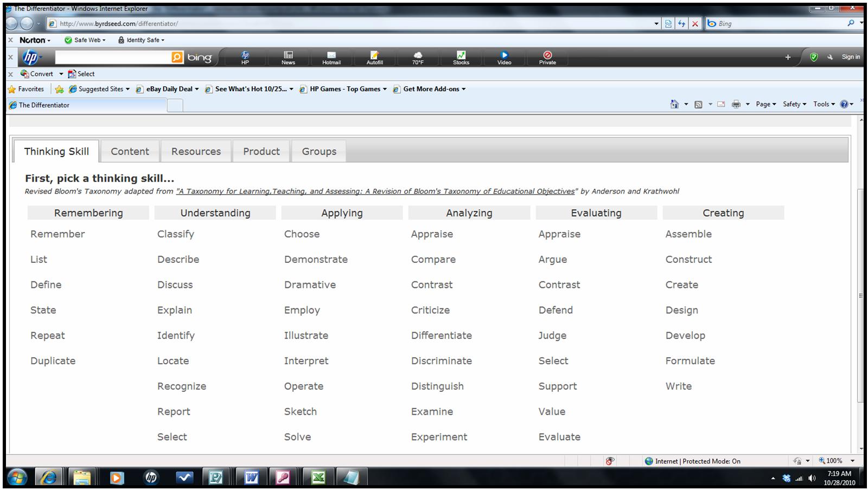This screenshot has width=868, height=490.
Task: Click the HP logo in the toolbar
Action: click(30, 57)
